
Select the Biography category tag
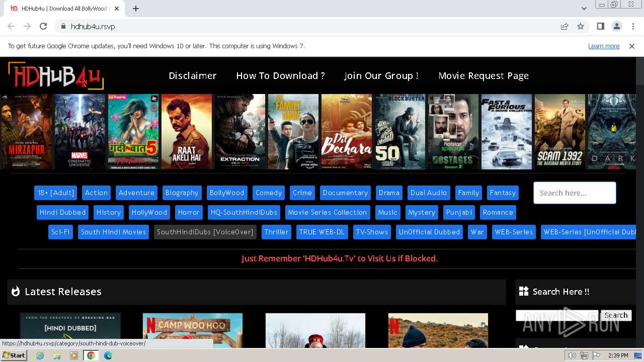182,193
